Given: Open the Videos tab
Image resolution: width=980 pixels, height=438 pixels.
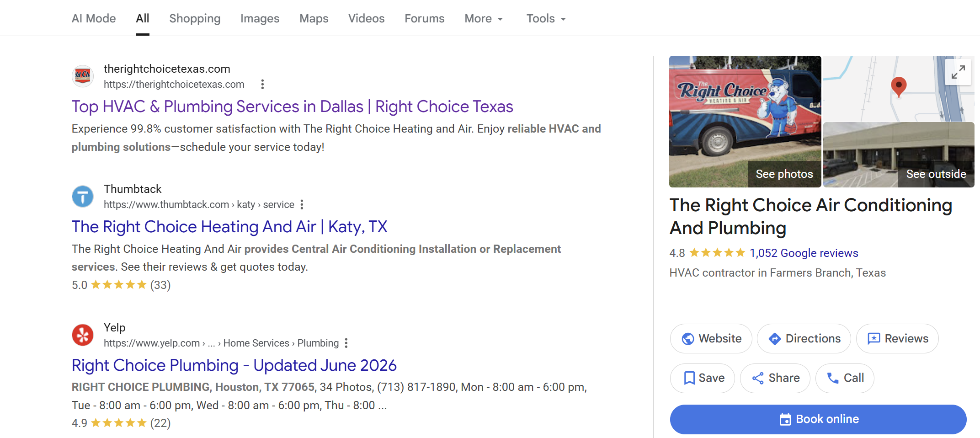Looking at the screenshot, I should [x=366, y=18].
